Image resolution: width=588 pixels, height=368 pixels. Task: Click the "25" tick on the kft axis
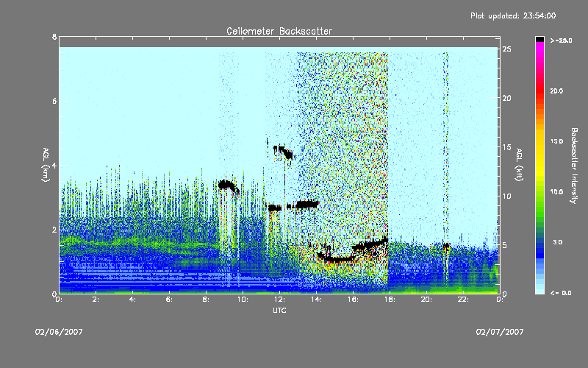coord(507,49)
